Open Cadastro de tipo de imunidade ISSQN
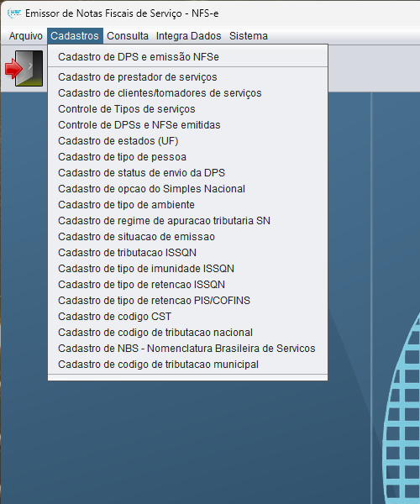The image size is (420, 504). [187, 269]
